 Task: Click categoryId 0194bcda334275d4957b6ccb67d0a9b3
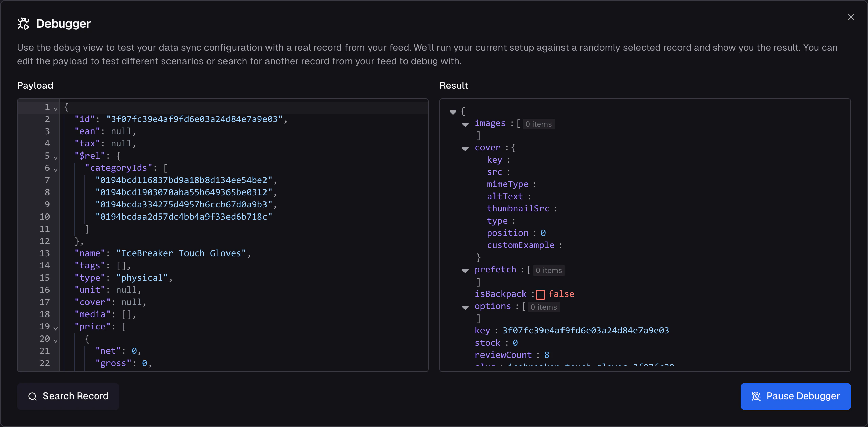[184, 205]
